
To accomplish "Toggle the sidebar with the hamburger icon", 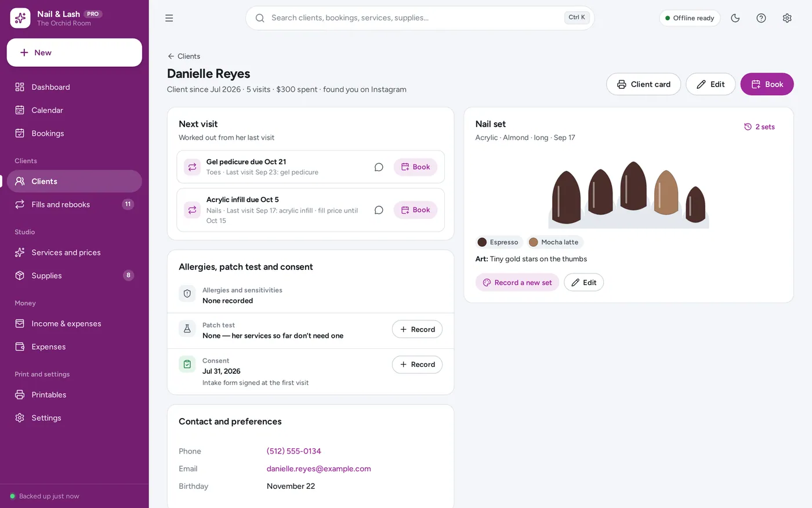I will point(169,18).
